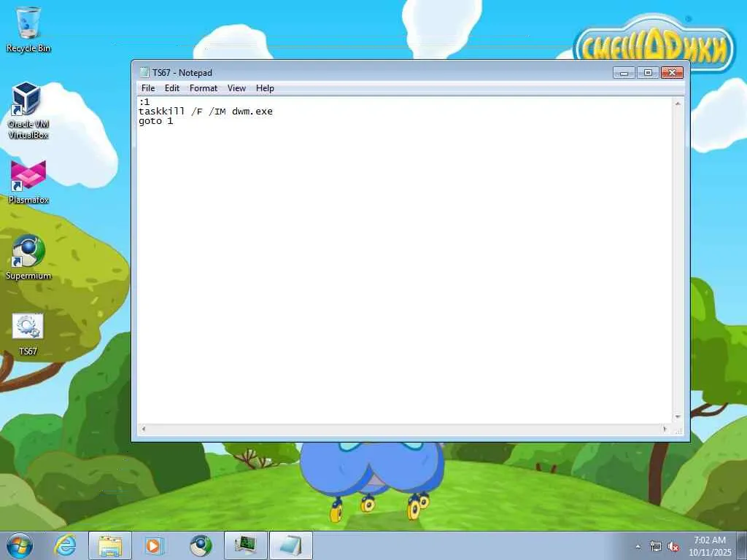
Task: Open the File menu in Notepad
Action: pos(147,88)
